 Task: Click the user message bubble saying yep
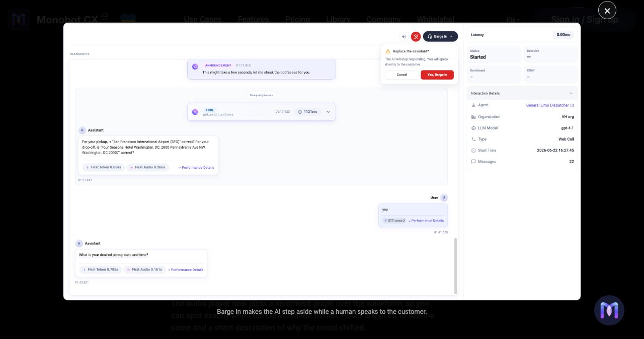point(413,215)
